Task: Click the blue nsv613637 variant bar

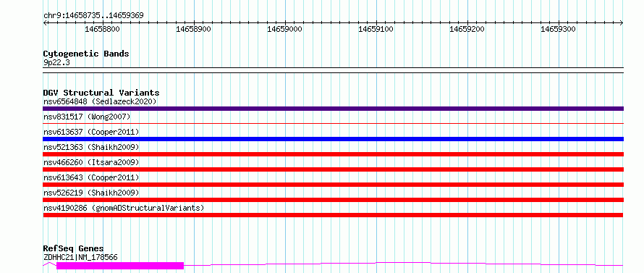Action: point(333,139)
